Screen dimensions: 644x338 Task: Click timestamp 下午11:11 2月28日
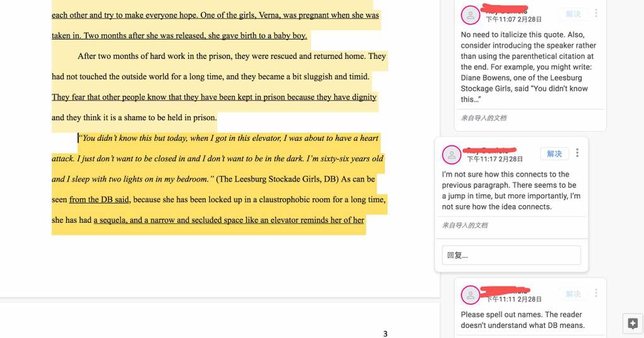pos(513,300)
